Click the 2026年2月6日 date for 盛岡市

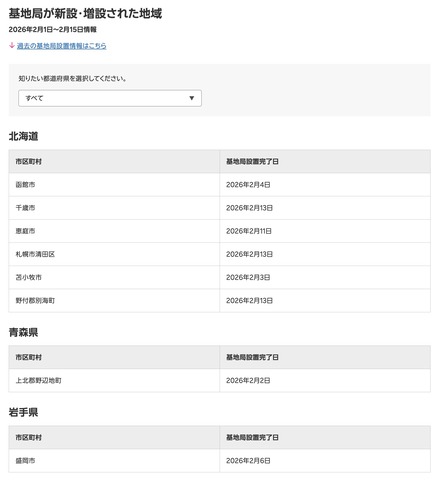coord(248,461)
